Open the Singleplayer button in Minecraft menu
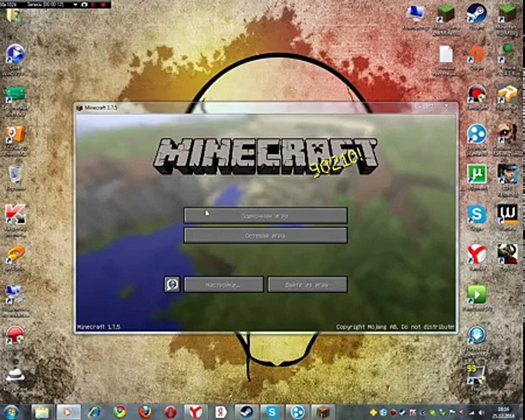Image resolution: width=525 pixels, height=420 pixels. [x=265, y=216]
